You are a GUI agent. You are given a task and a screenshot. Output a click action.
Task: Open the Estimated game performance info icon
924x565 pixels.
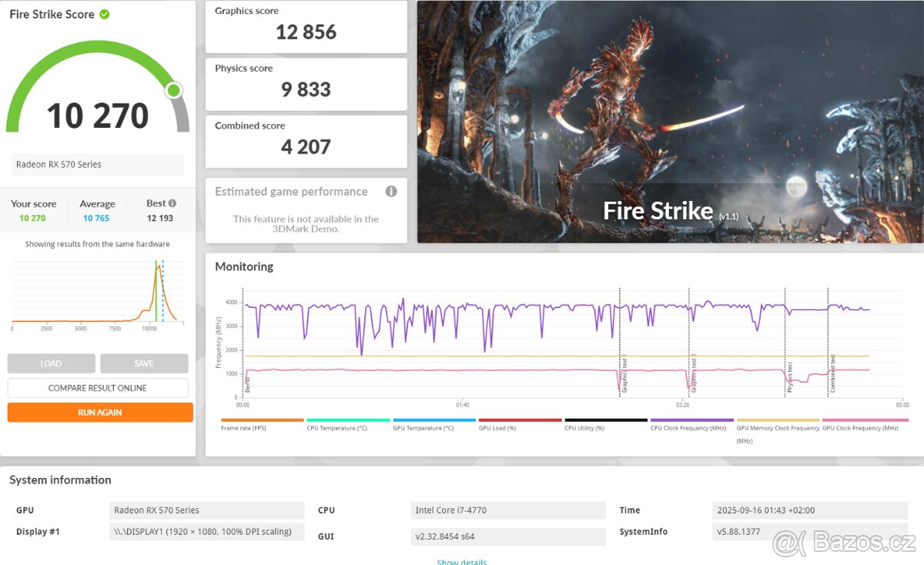(x=391, y=192)
